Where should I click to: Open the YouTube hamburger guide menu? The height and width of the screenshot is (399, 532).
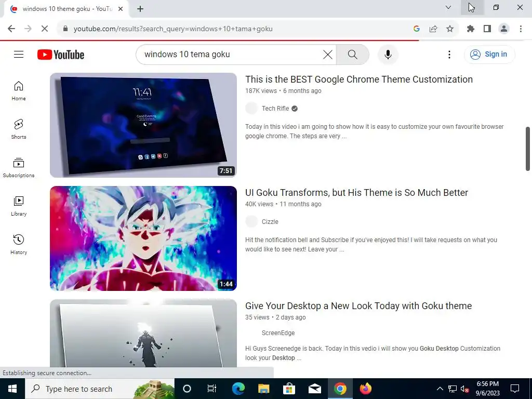click(x=19, y=54)
